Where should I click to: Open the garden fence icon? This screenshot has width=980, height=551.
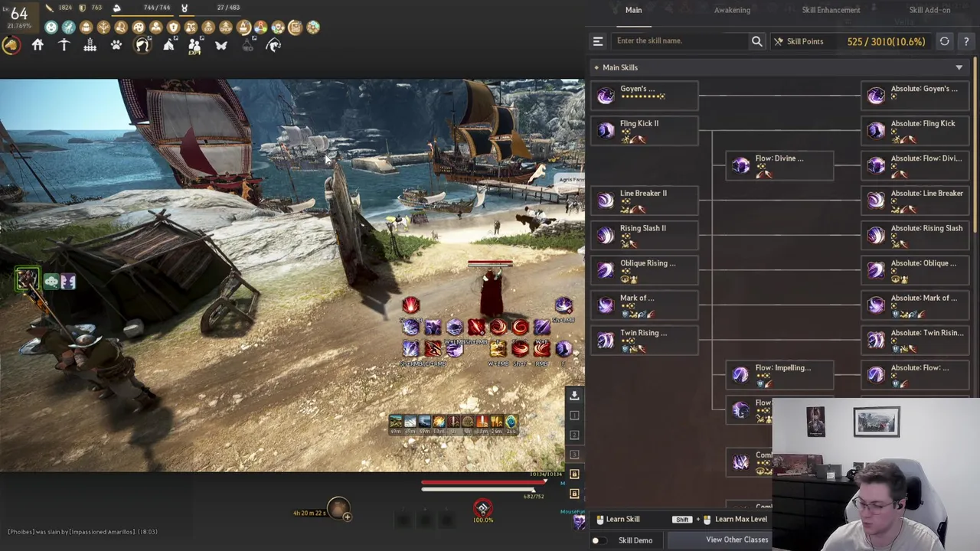[90, 45]
